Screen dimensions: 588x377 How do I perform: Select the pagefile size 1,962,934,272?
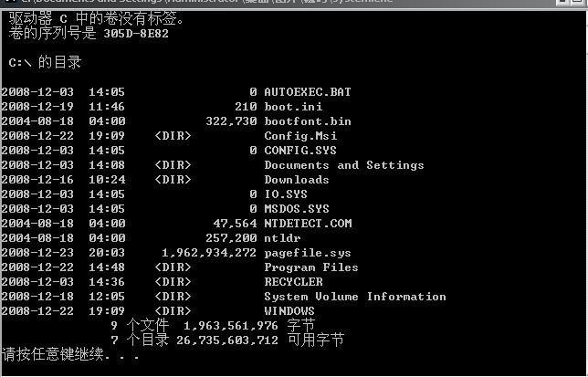tap(209, 253)
